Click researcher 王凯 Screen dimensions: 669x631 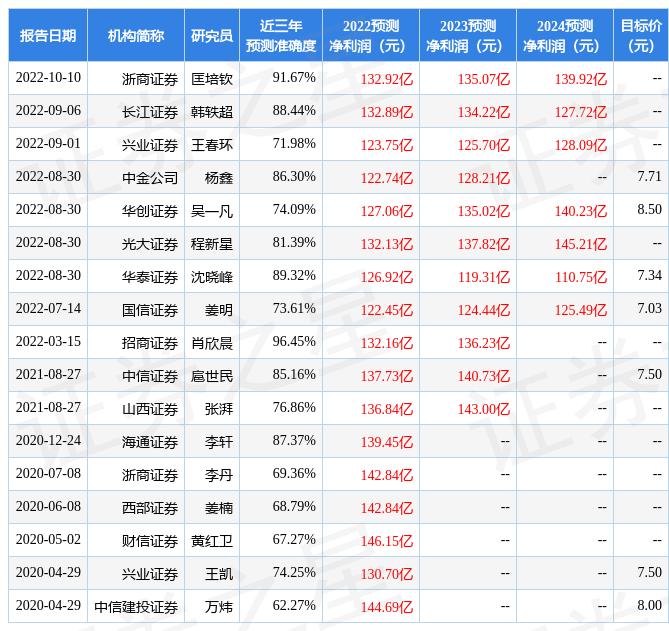(219, 574)
